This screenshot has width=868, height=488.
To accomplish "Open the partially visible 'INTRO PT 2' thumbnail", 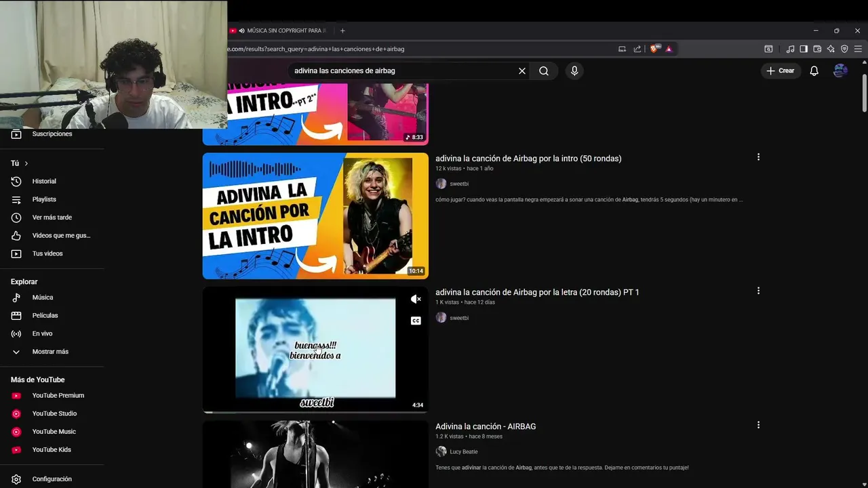I will coord(315,114).
